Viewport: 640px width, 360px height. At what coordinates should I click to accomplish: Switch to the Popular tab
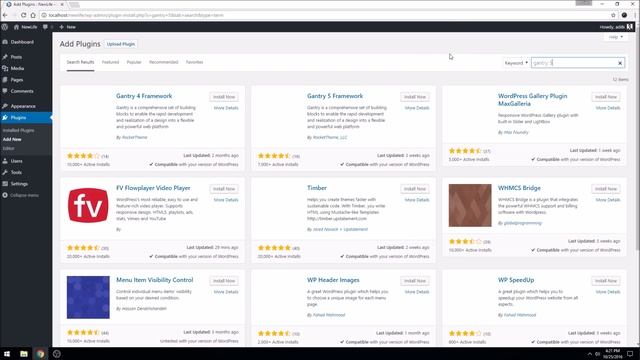134,62
